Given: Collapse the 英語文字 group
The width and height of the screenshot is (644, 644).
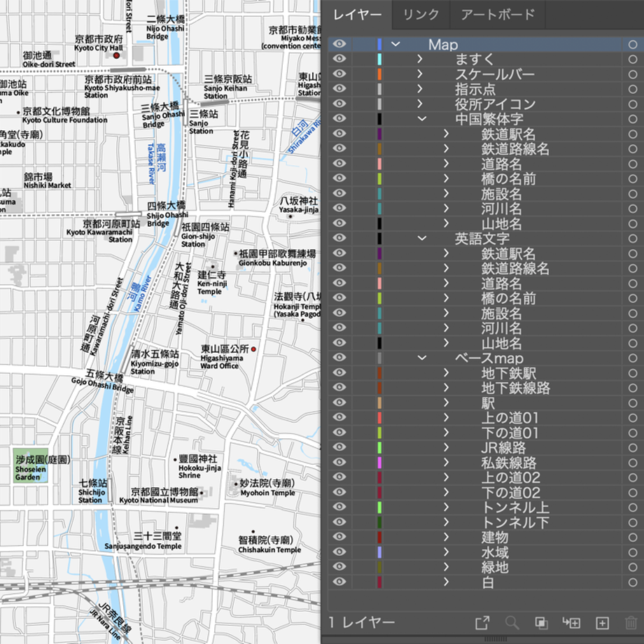Looking at the screenshot, I should click(422, 238).
